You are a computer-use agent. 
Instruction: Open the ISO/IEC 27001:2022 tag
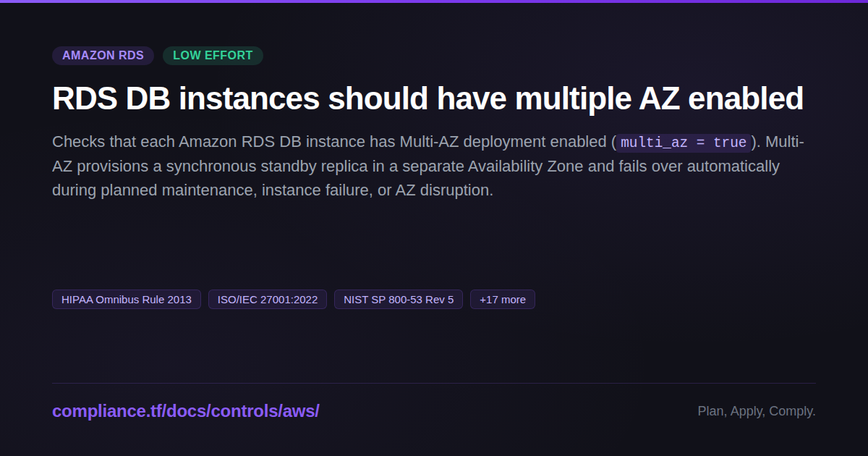(x=268, y=300)
